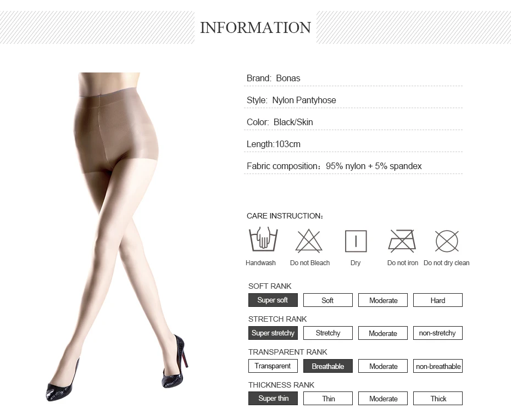Select the non-breathable option
This screenshot has width=511, height=420.
pos(438,366)
